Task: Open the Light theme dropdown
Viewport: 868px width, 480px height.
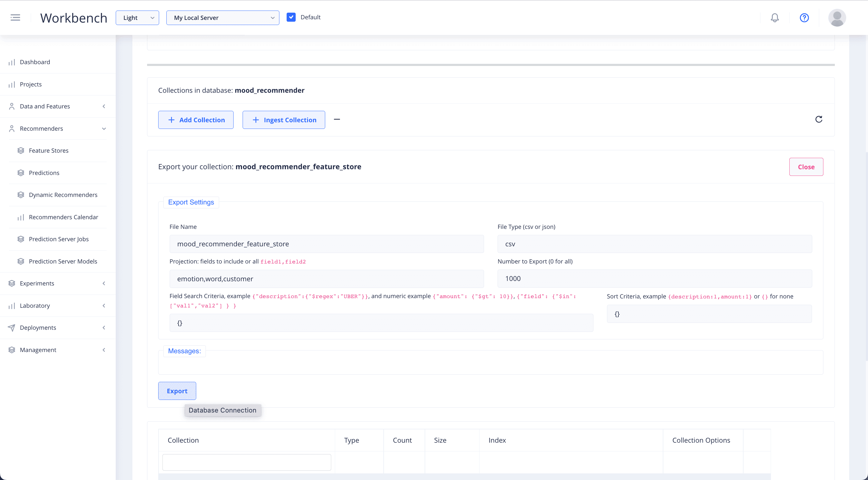Action: point(137,18)
